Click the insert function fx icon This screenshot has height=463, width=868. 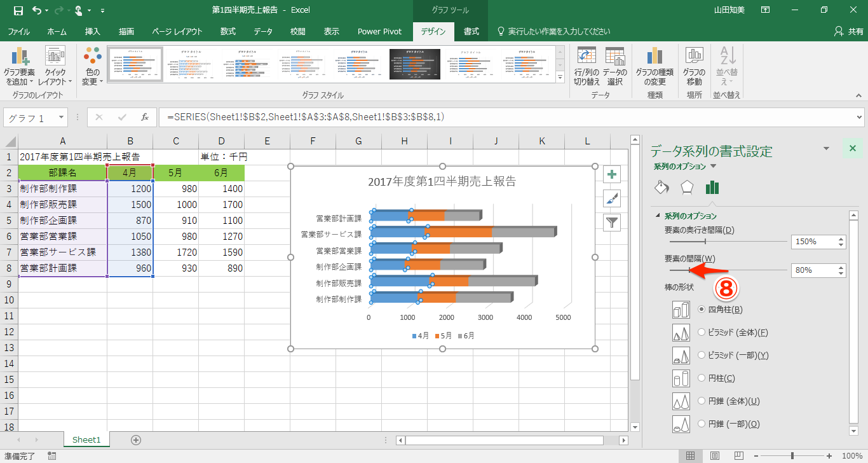click(145, 117)
